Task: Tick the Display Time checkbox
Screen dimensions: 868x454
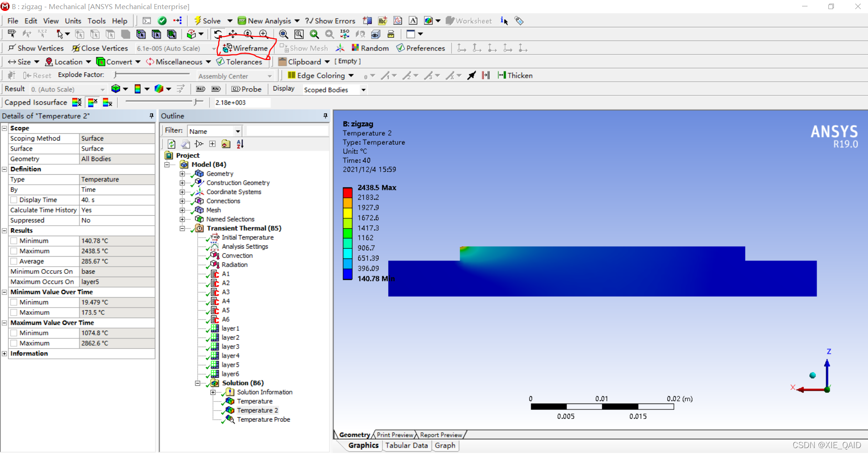Action: 14,200
